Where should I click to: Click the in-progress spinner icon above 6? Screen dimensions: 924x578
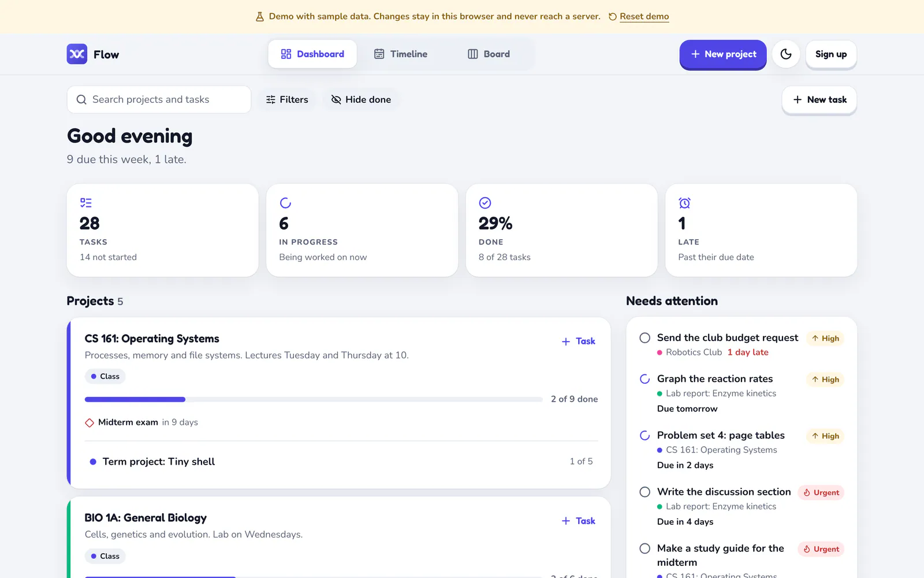point(285,203)
